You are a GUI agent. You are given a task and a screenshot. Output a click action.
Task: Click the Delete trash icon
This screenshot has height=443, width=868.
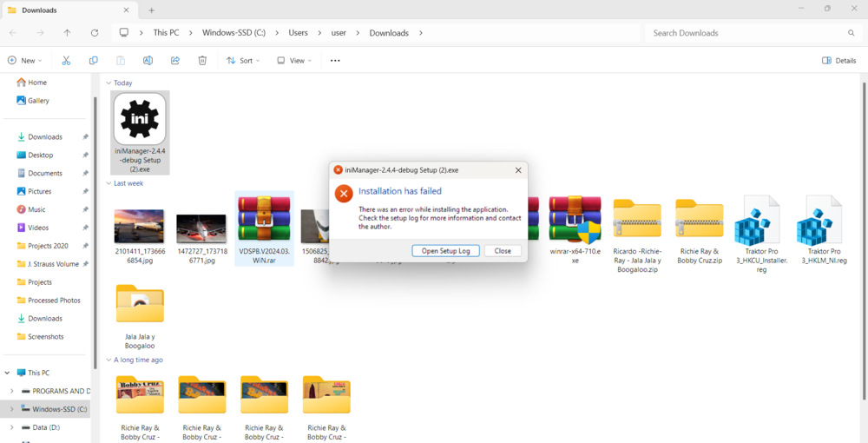202,61
